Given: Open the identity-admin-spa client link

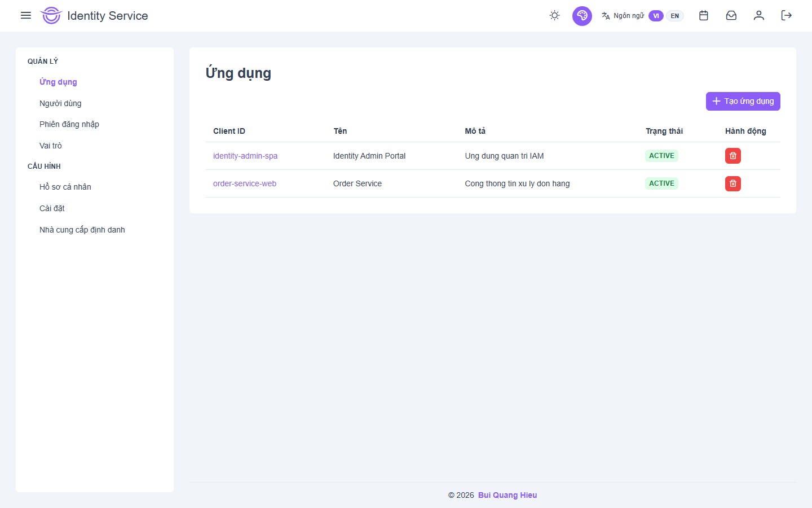Looking at the screenshot, I should (245, 156).
